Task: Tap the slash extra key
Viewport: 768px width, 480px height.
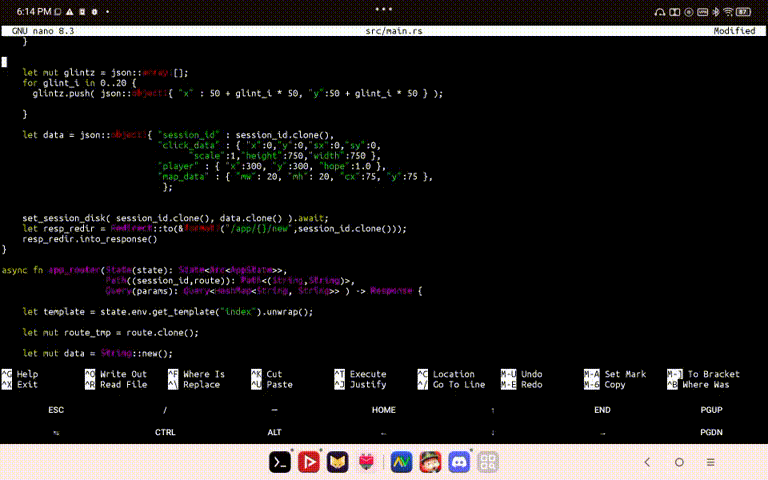Action: 165,410
